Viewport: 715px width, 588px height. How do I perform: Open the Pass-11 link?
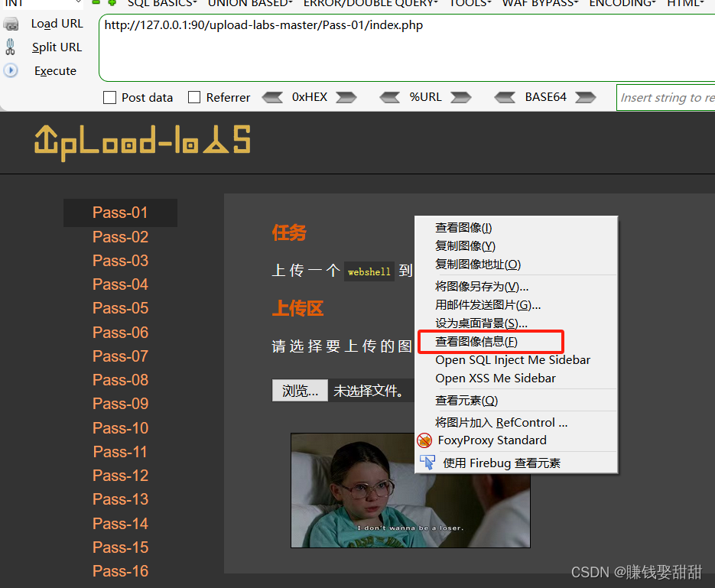coord(120,452)
